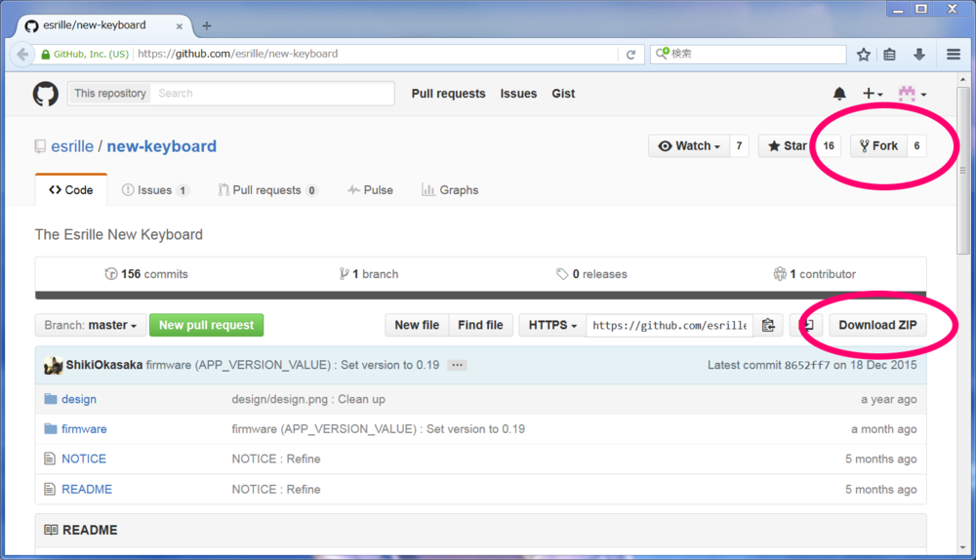Open the new-keyboard repository link
Viewport: 976px width, 560px height.
pos(162,146)
